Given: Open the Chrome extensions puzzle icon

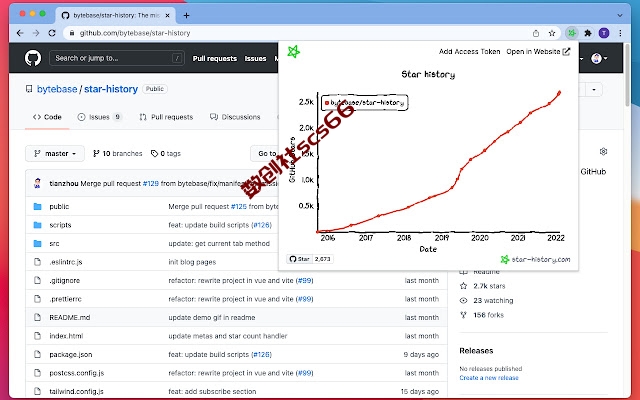Looking at the screenshot, I should coord(588,33).
